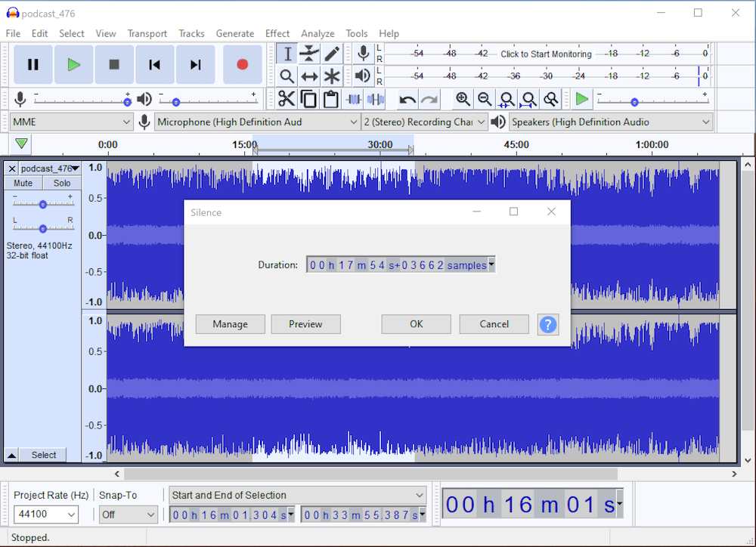Enable Solo on the podcast_476 track
Viewport: 756px width, 547px height.
tap(62, 183)
